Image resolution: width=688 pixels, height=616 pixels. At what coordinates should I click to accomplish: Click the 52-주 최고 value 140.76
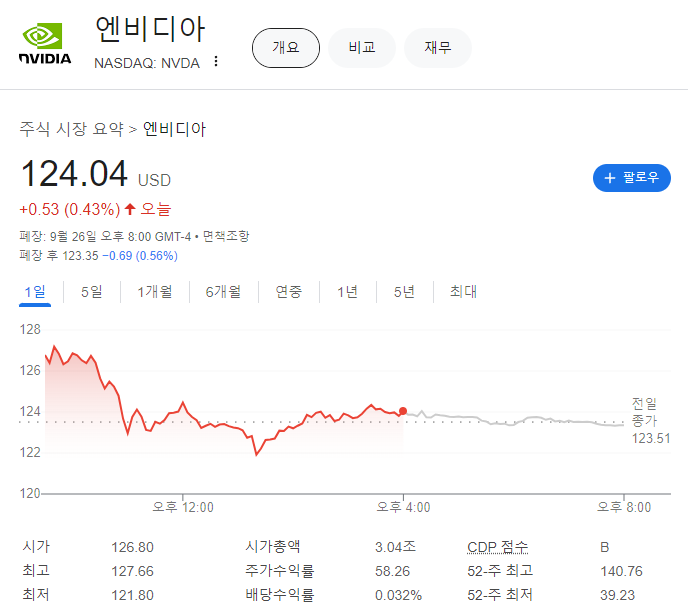[x=621, y=571]
